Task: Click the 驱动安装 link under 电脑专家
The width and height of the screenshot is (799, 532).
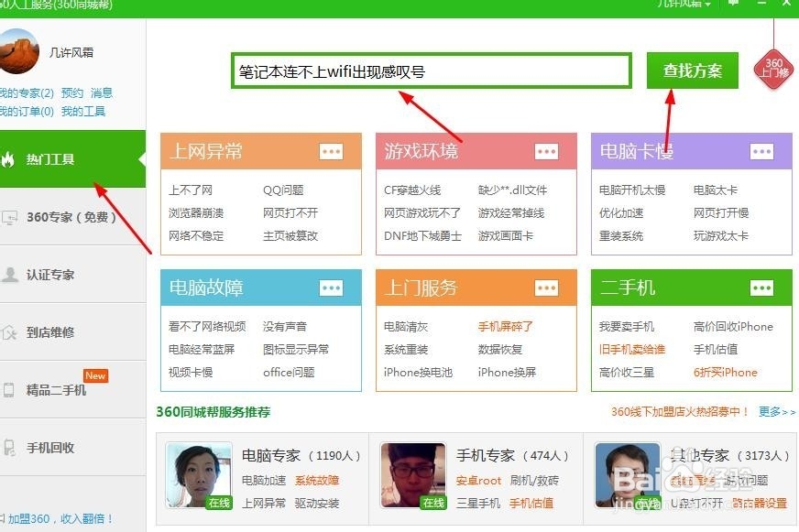Action: pyautogui.click(x=316, y=503)
